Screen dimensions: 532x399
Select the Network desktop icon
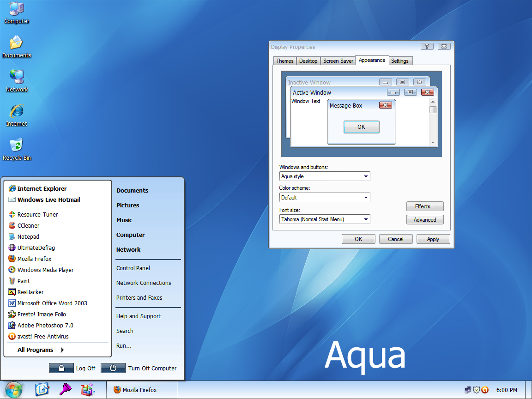(x=17, y=81)
